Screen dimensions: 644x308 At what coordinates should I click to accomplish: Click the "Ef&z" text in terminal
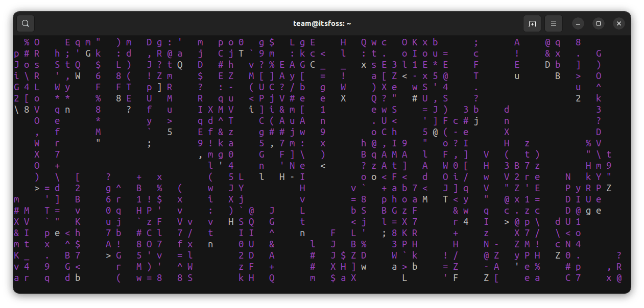pos(216,132)
